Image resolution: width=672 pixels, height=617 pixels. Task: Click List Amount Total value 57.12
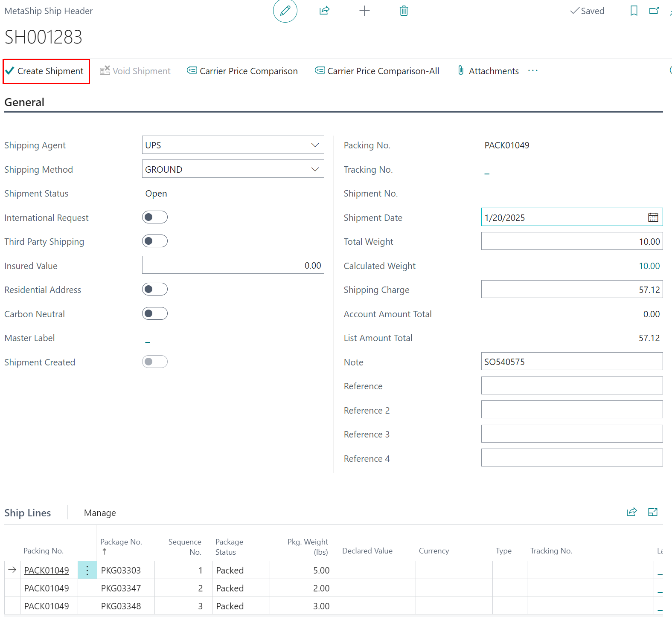(x=649, y=338)
